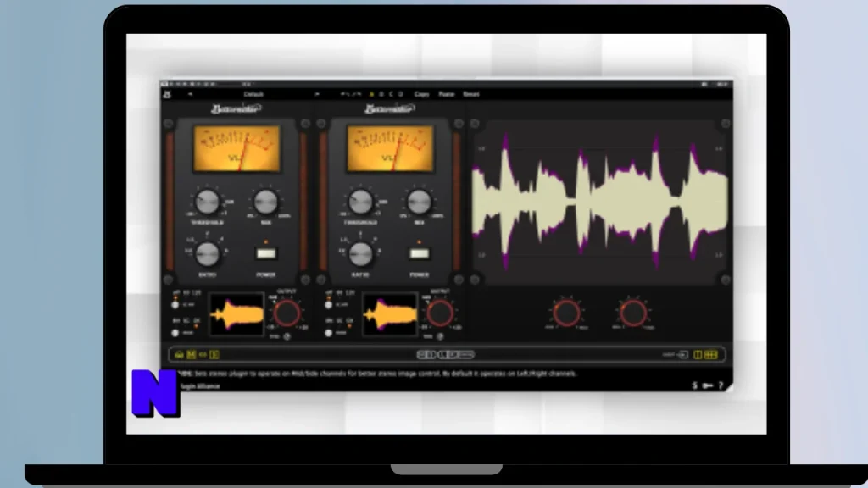This screenshot has height=488, width=868.
Task: Click the left unit Threshold knob
Action: 208,202
